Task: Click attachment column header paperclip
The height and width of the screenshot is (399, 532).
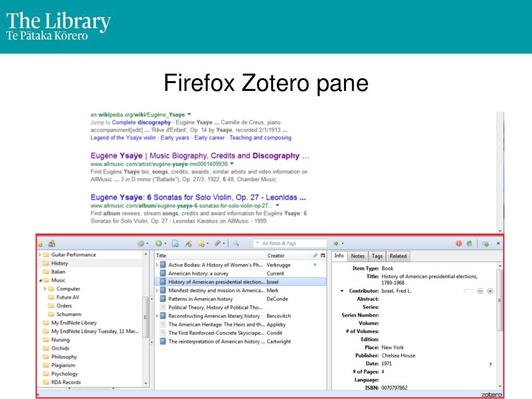Action: [x=315, y=256]
